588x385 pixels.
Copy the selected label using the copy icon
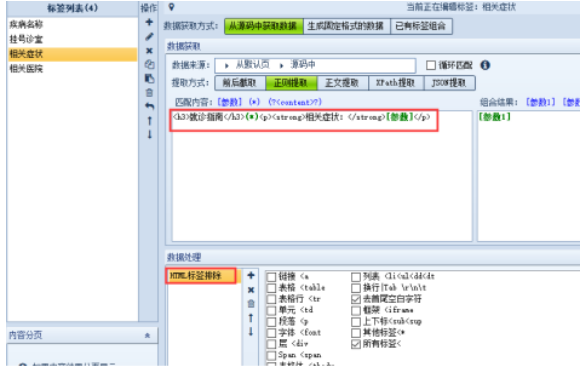click(149, 64)
